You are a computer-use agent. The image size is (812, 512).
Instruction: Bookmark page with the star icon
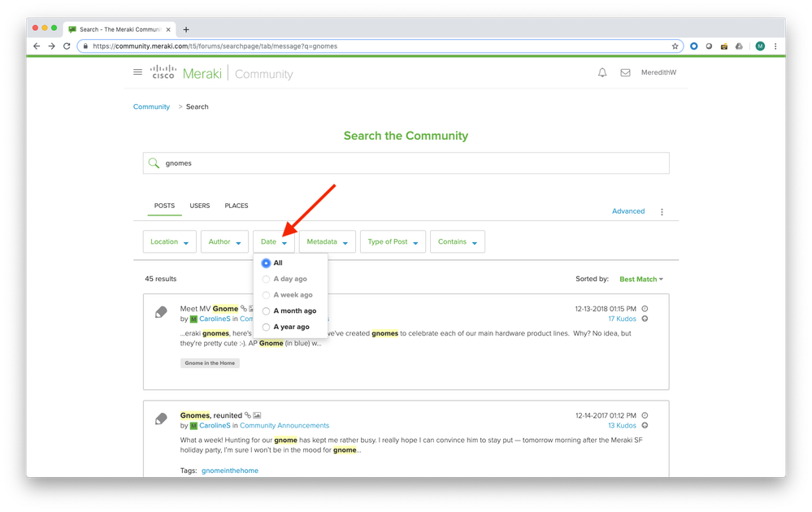[675, 46]
